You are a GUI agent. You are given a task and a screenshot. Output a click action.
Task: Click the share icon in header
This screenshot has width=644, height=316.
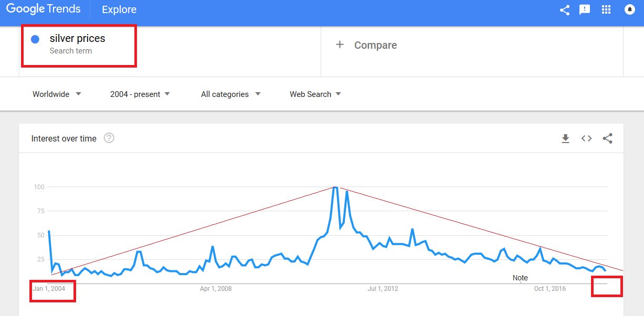565,9
